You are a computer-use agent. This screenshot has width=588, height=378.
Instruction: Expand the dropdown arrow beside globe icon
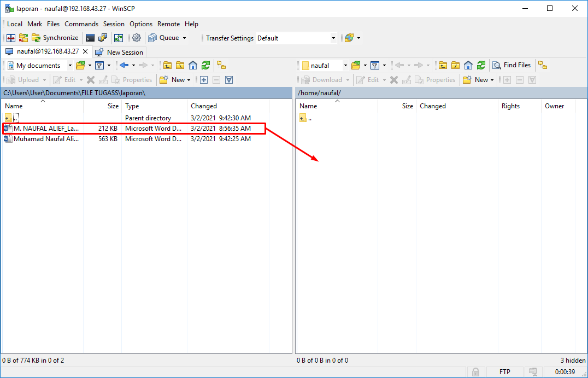pyautogui.click(x=358, y=38)
